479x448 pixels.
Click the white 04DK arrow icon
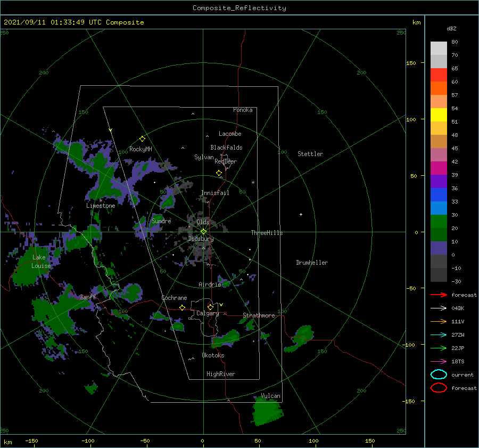click(439, 308)
